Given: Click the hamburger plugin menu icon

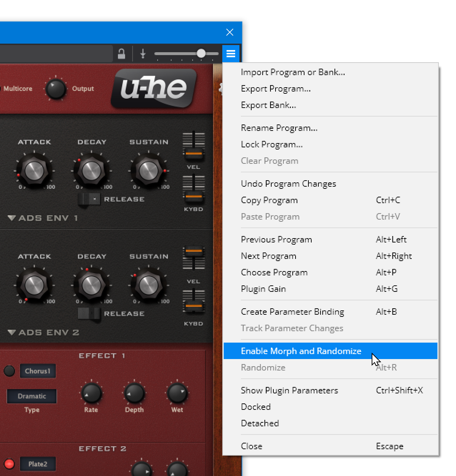Looking at the screenshot, I should click(x=231, y=54).
